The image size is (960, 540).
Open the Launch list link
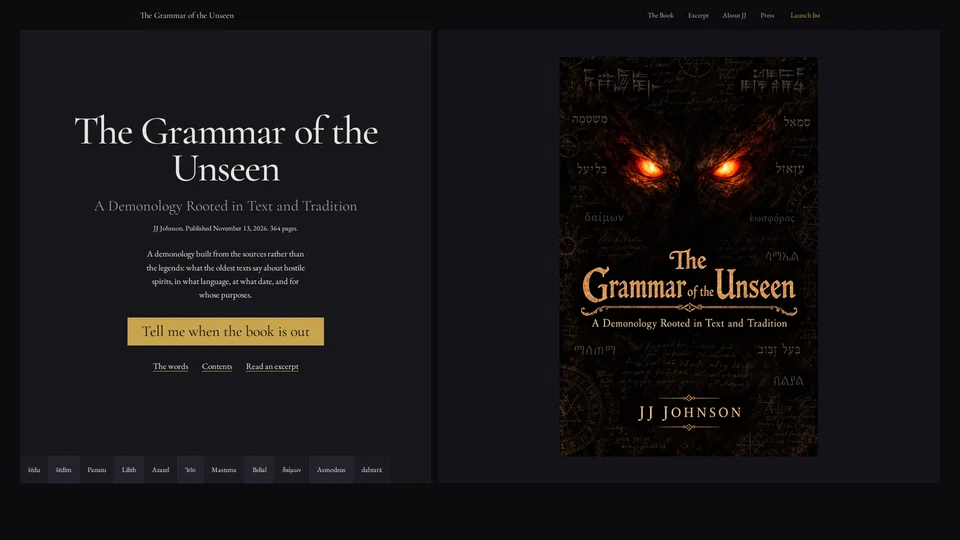pyautogui.click(x=805, y=15)
